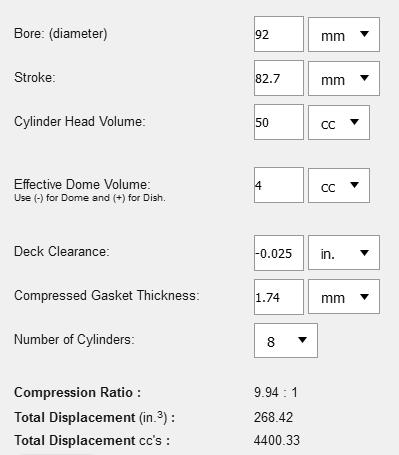
Task: Click the Total Displacement cubic inches value
Action: pos(273,417)
